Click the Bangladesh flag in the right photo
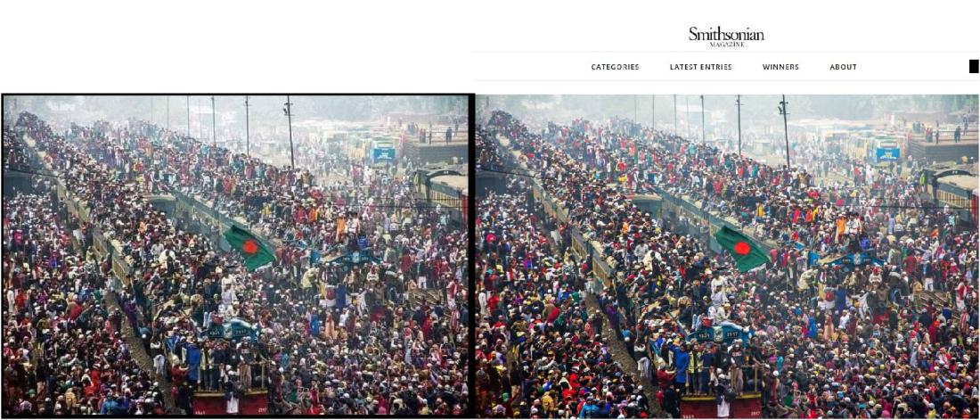Viewport: 980px width, 420px height. point(741,248)
